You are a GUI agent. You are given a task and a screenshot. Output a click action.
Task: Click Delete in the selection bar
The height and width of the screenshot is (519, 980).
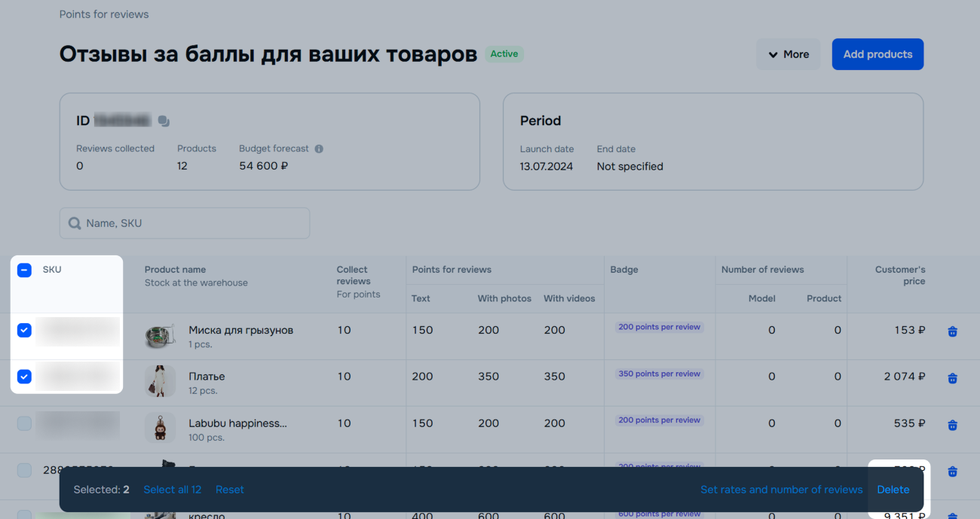coord(893,490)
